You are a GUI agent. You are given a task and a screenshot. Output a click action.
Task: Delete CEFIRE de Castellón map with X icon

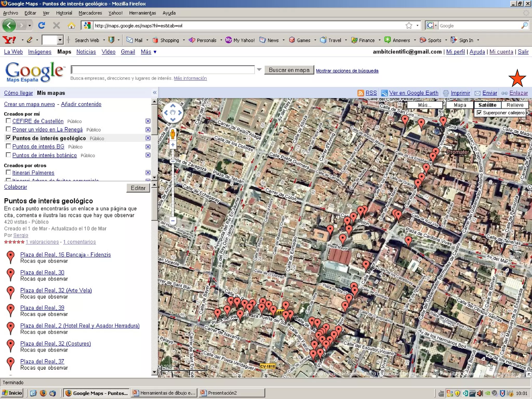[148, 121]
